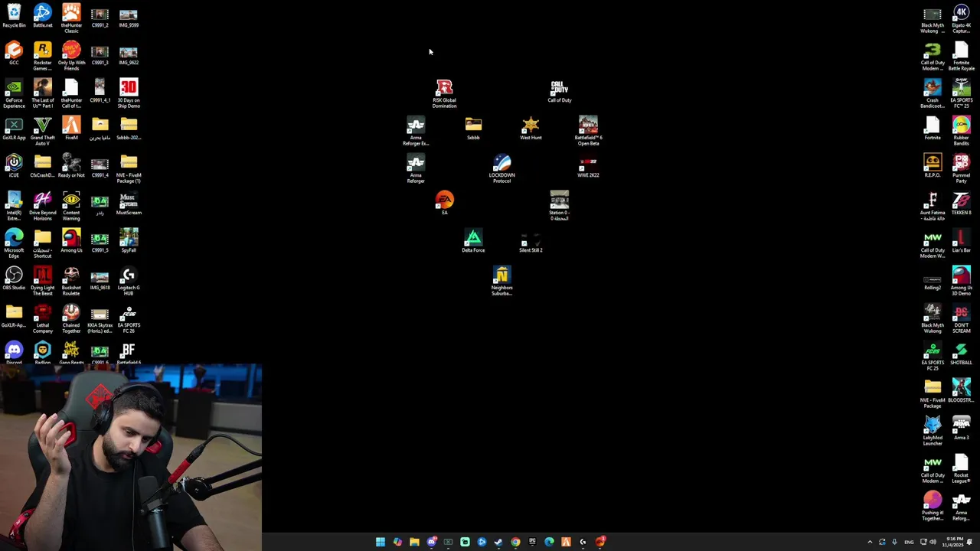The image size is (980, 551).
Task: Open Google Chrome from the taskbar
Action: click(x=515, y=542)
